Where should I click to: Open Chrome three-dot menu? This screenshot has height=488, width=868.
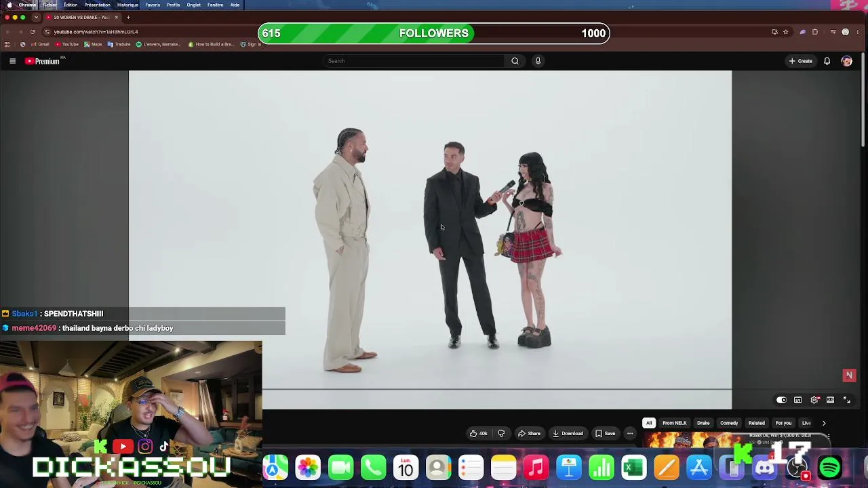(858, 32)
